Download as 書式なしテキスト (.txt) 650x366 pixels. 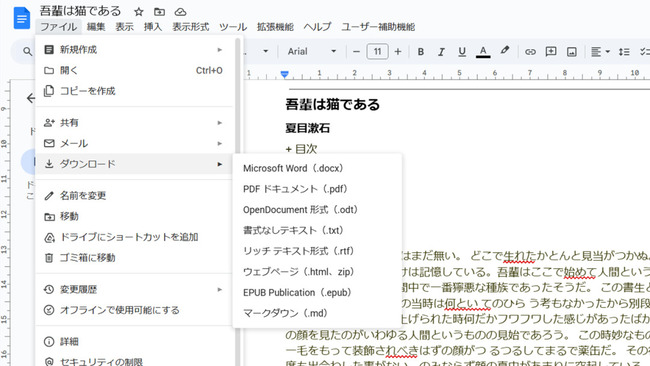[318, 230]
